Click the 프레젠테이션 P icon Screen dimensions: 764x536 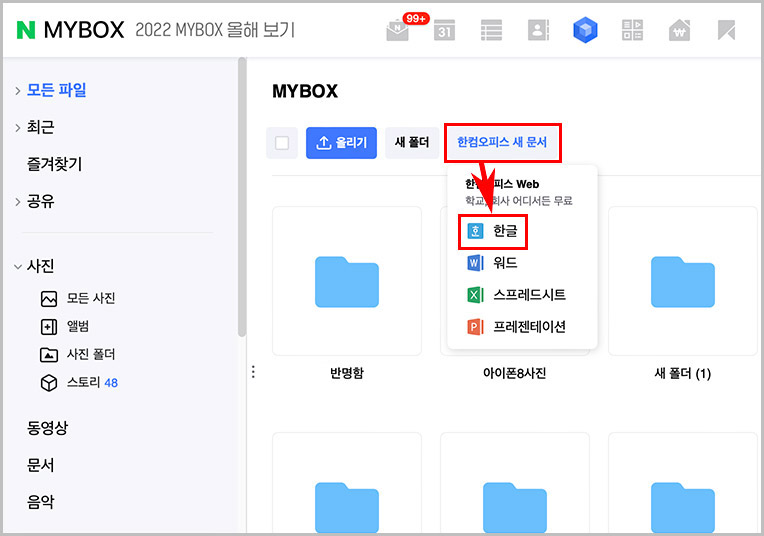coord(475,326)
